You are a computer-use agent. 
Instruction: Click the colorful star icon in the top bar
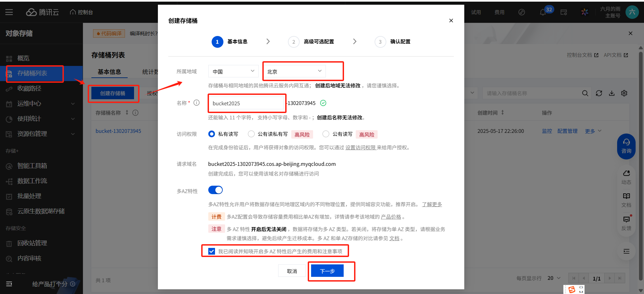tap(585, 12)
